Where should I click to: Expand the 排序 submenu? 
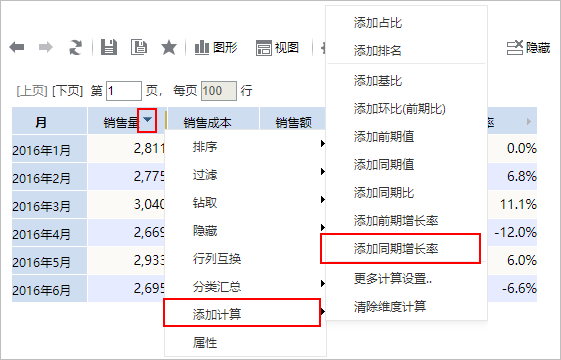click(245, 147)
